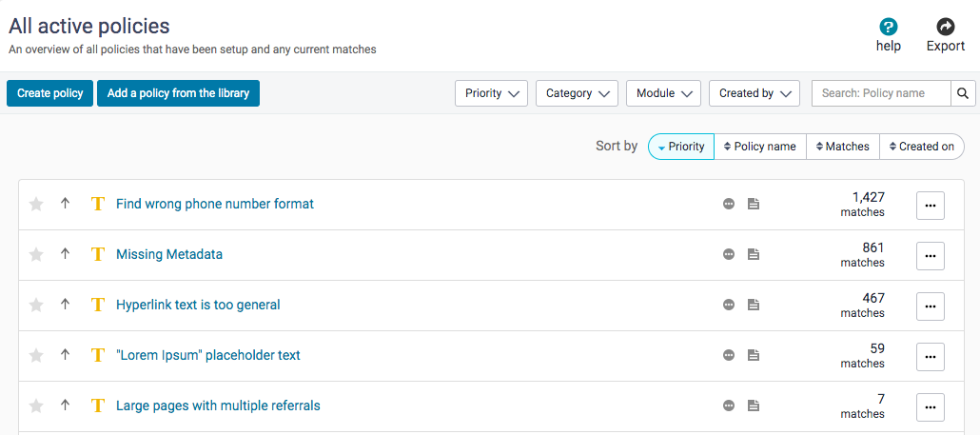Click priority arrow for Find wrong phone number
This screenshot has width=980, height=435.
[x=65, y=204]
